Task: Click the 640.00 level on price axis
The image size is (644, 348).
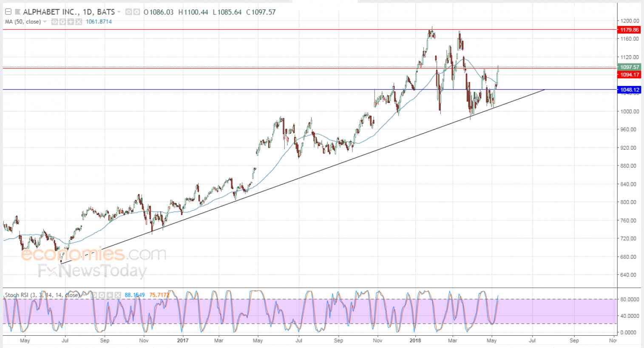Action: coord(628,275)
